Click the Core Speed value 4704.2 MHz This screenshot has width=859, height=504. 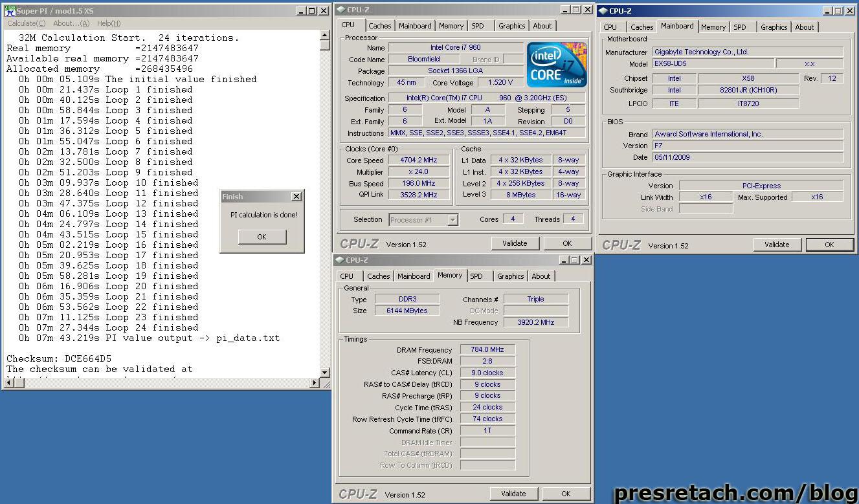(x=419, y=160)
